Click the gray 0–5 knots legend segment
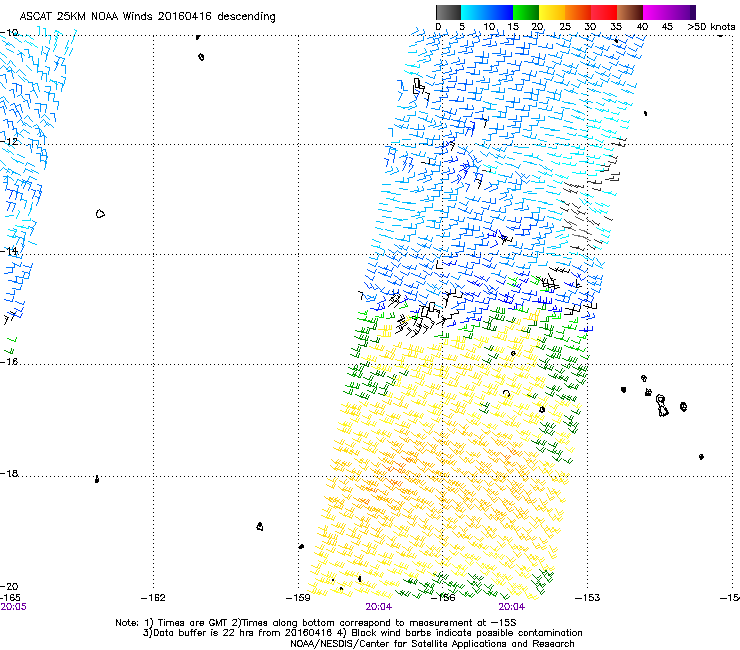 448,12
